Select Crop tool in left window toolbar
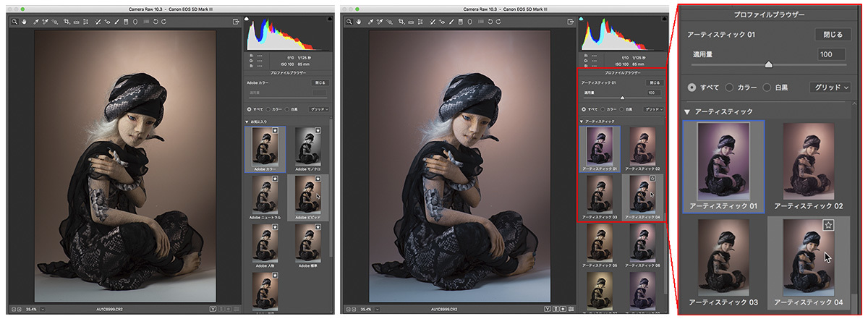868x319 pixels. pyautogui.click(x=67, y=22)
